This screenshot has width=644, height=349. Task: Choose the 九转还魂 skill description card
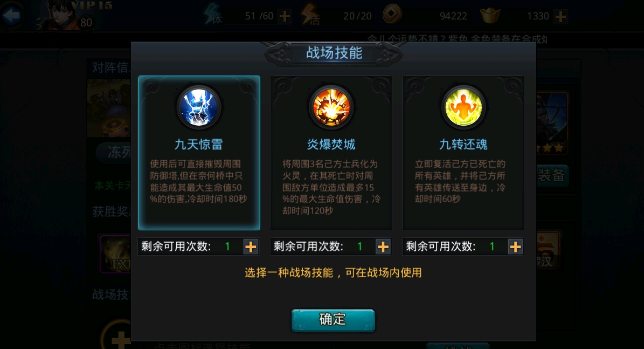click(x=463, y=153)
